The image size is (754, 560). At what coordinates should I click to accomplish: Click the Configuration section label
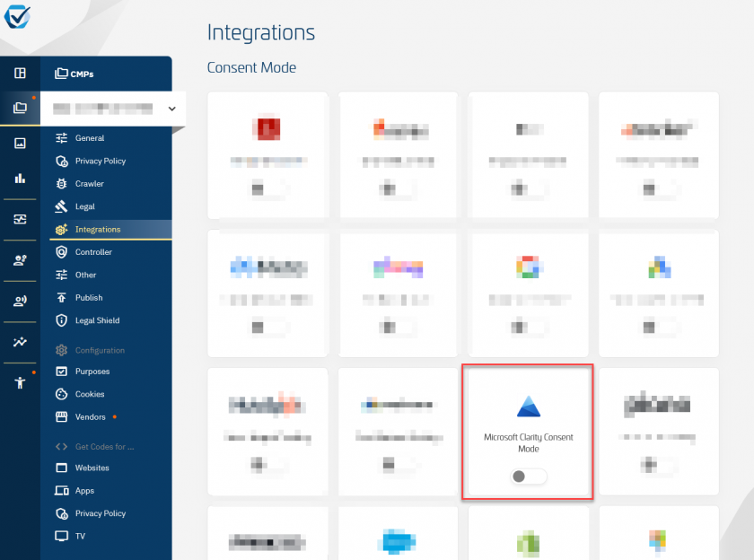(100, 350)
